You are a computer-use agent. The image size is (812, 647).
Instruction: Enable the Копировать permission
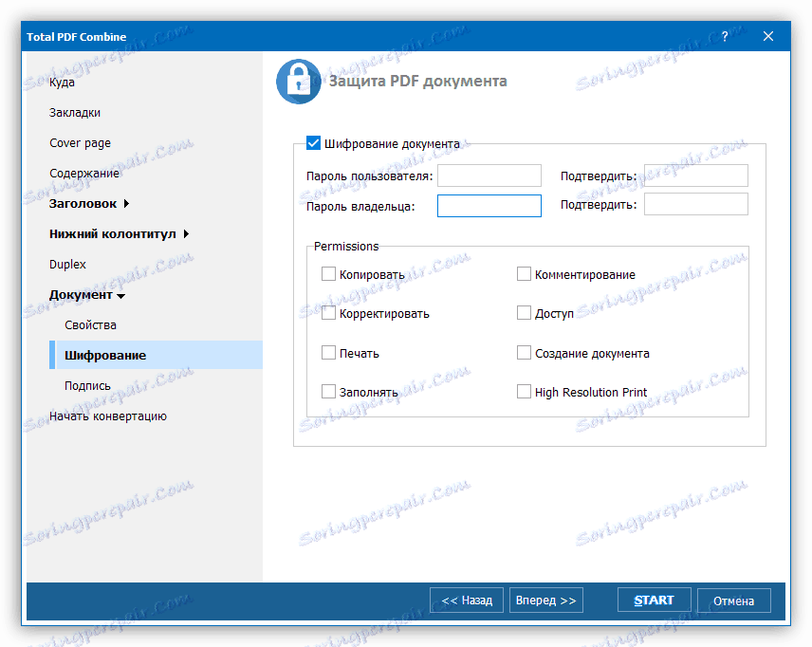tap(328, 273)
